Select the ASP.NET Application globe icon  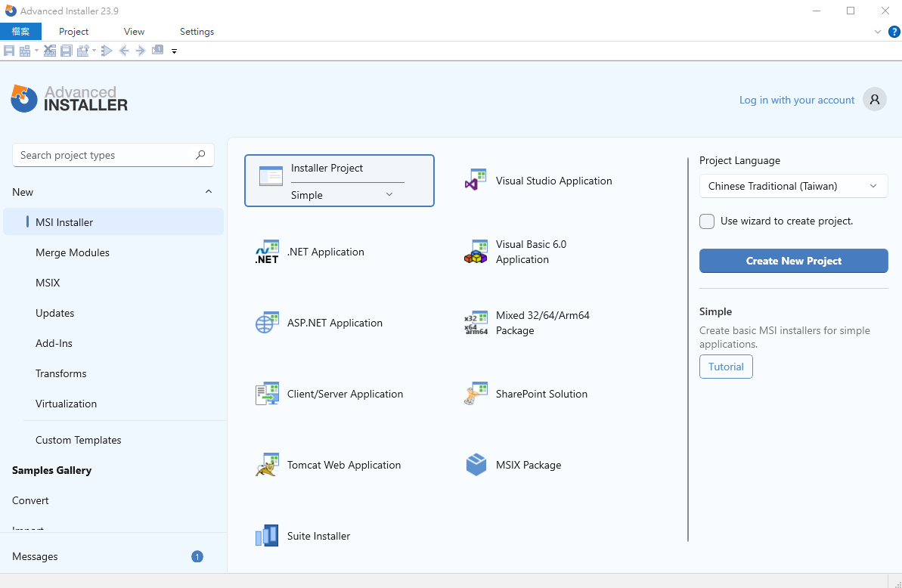[x=267, y=323]
